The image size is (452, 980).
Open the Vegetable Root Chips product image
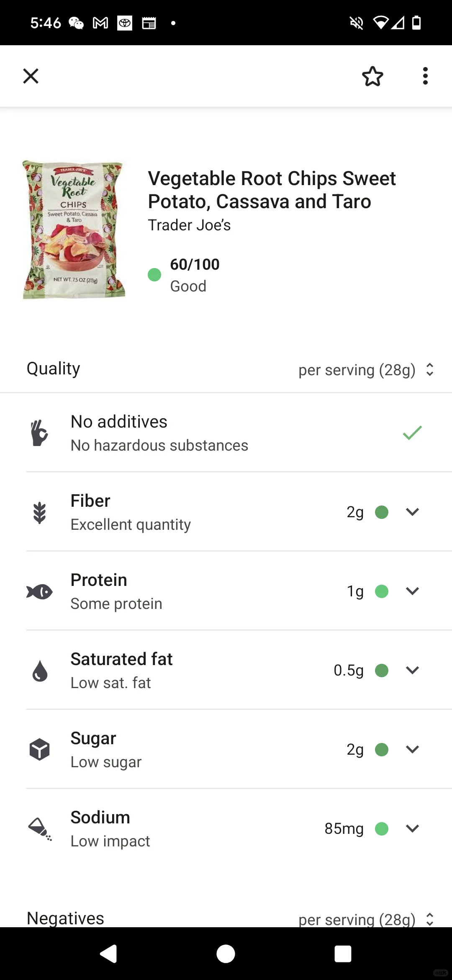(x=74, y=230)
